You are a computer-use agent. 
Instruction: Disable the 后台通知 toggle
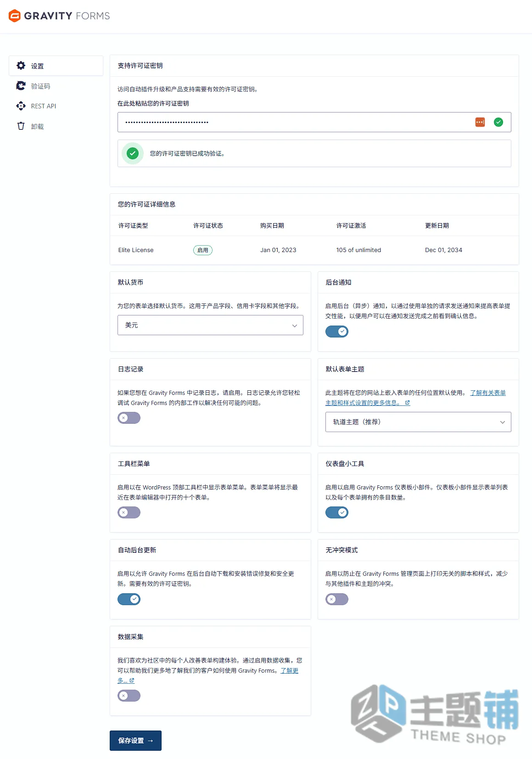point(337,332)
